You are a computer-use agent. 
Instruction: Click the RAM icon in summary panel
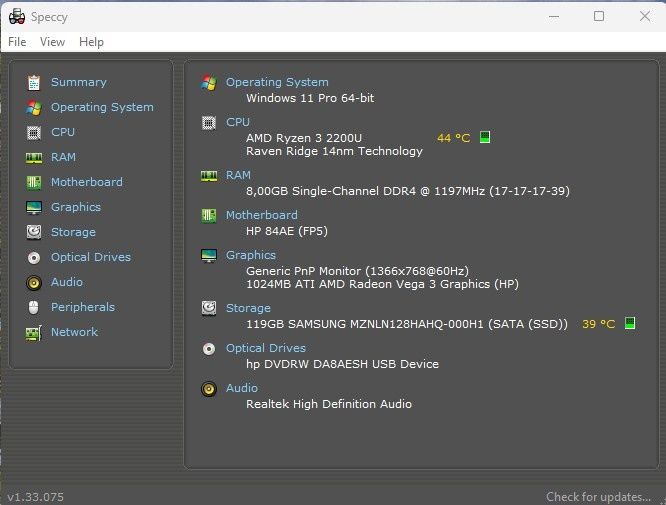209,175
